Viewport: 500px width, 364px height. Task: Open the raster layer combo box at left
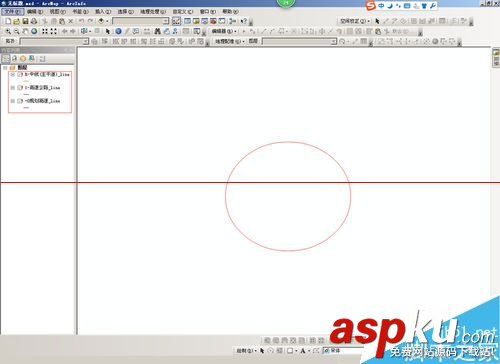click(54, 41)
